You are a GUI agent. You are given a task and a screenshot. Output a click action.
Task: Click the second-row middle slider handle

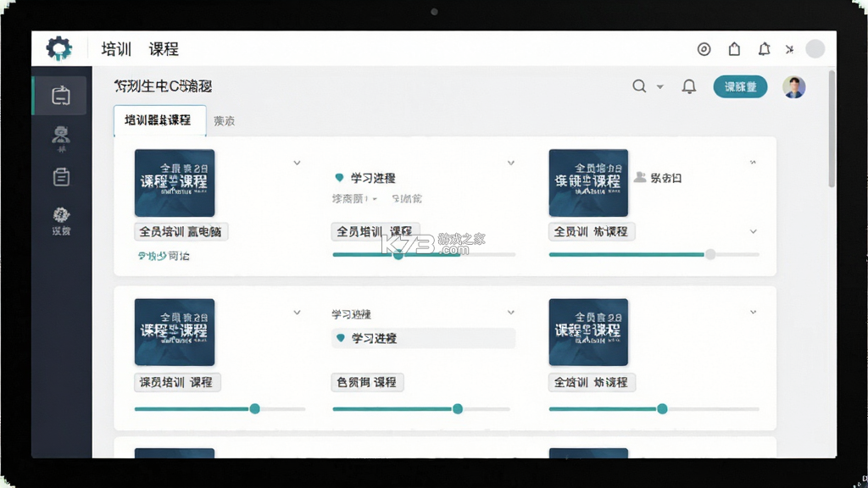pyautogui.click(x=457, y=409)
